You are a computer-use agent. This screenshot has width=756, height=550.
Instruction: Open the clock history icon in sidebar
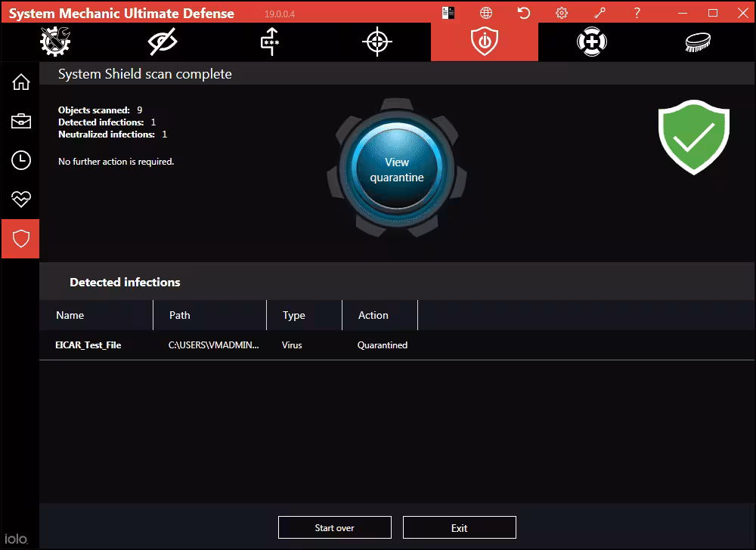tap(20, 160)
